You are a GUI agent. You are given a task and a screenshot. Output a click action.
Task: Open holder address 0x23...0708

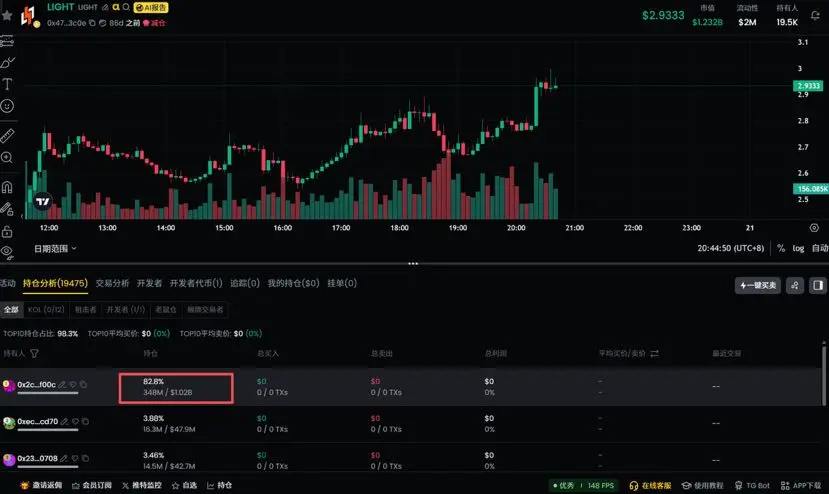pyautogui.click(x=37, y=459)
